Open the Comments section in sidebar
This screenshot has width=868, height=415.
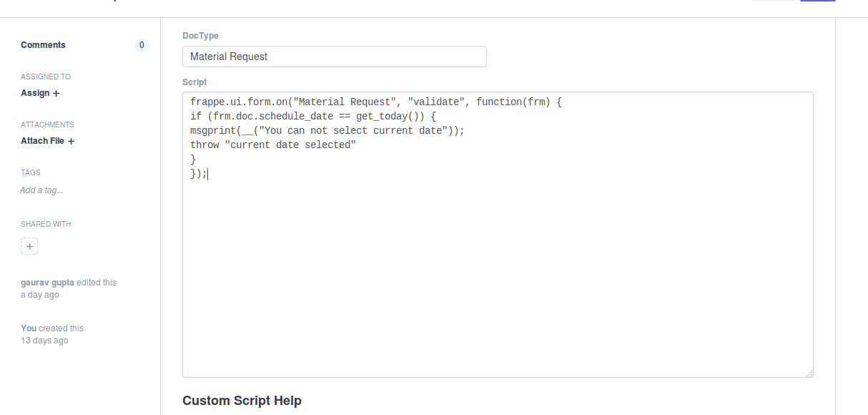[43, 45]
